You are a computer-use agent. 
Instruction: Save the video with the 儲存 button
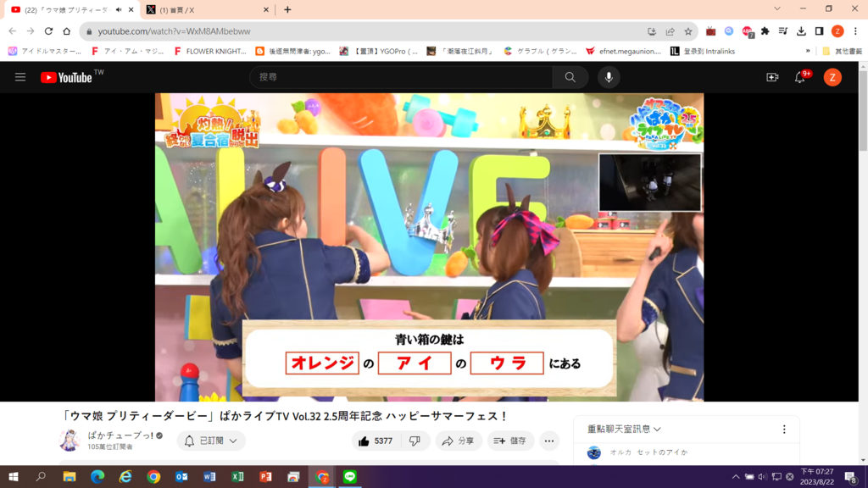click(510, 441)
